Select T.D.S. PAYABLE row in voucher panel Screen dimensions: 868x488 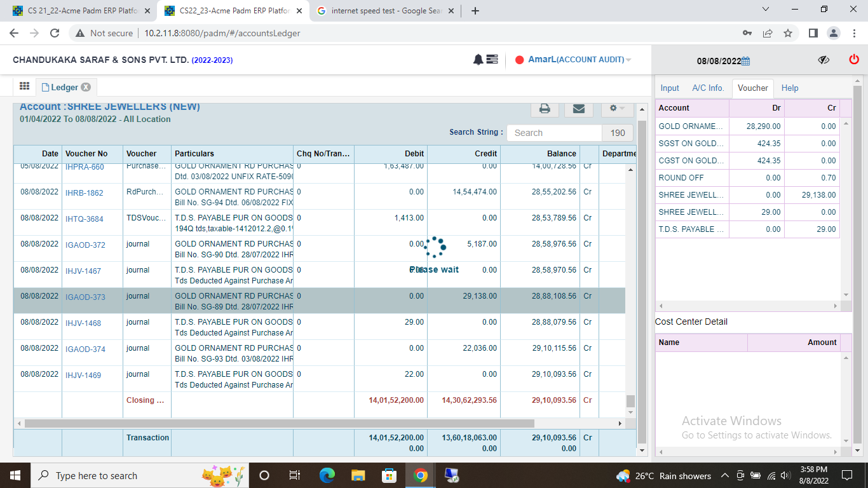coord(747,229)
